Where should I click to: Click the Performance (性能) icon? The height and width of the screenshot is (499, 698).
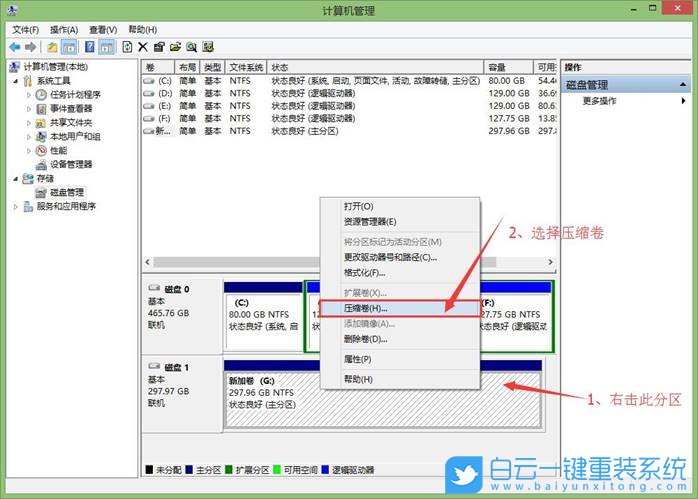41,150
